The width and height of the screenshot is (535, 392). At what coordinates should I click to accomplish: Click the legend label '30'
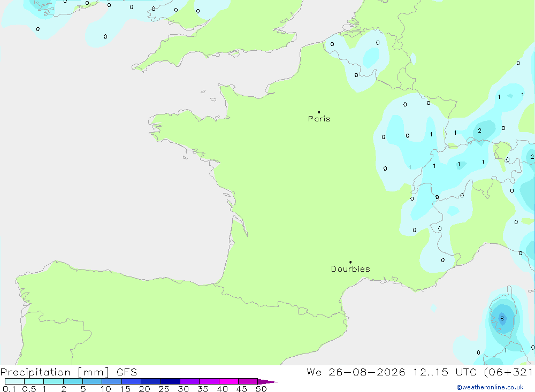point(183,389)
